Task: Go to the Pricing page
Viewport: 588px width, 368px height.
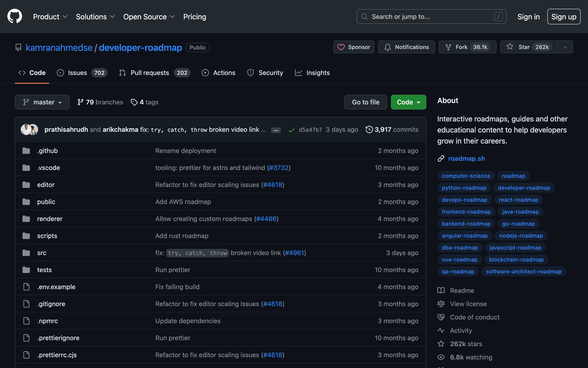Action: [x=195, y=17]
